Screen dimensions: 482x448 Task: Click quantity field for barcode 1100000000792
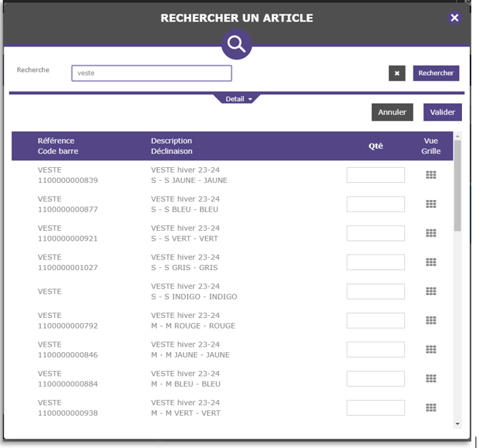376,321
